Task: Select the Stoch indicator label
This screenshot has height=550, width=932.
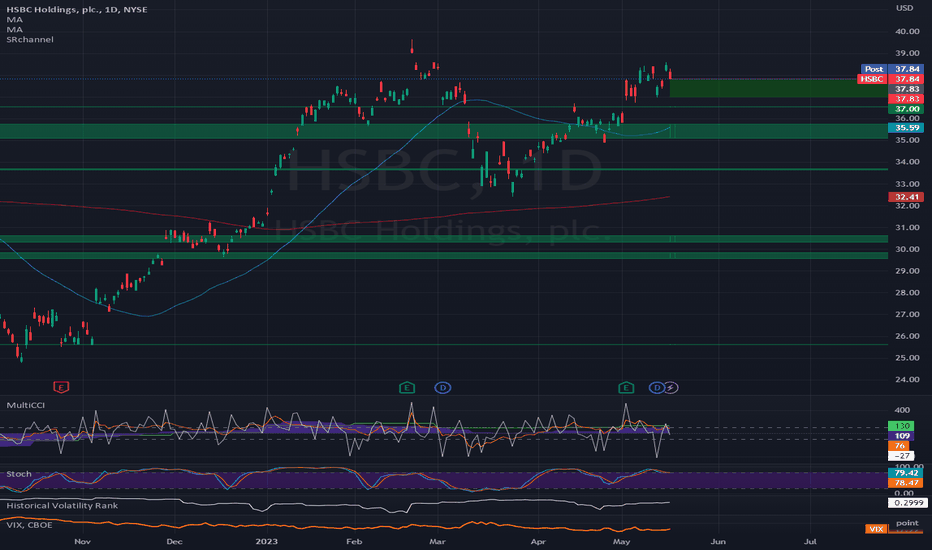Action: [18, 474]
